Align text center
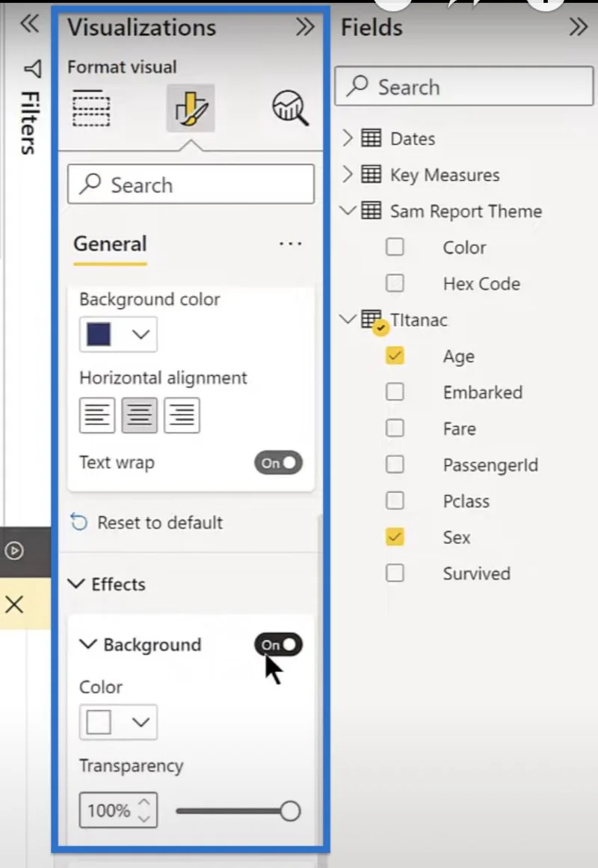 (140, 415)
